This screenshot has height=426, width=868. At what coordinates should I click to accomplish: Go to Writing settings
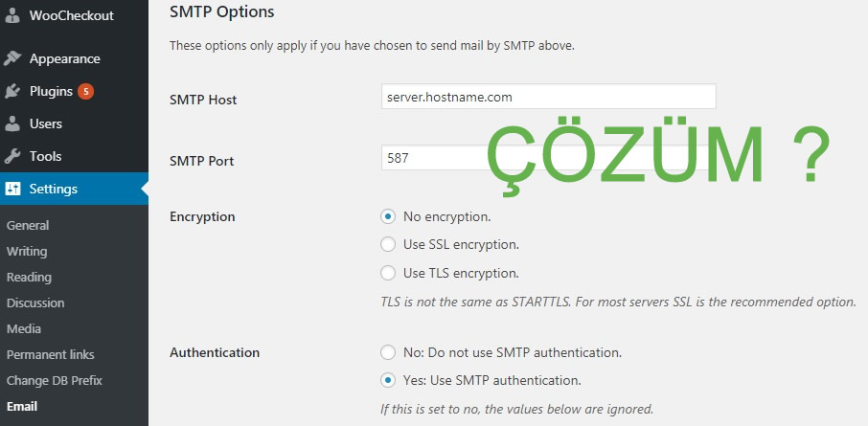point(27,252)
